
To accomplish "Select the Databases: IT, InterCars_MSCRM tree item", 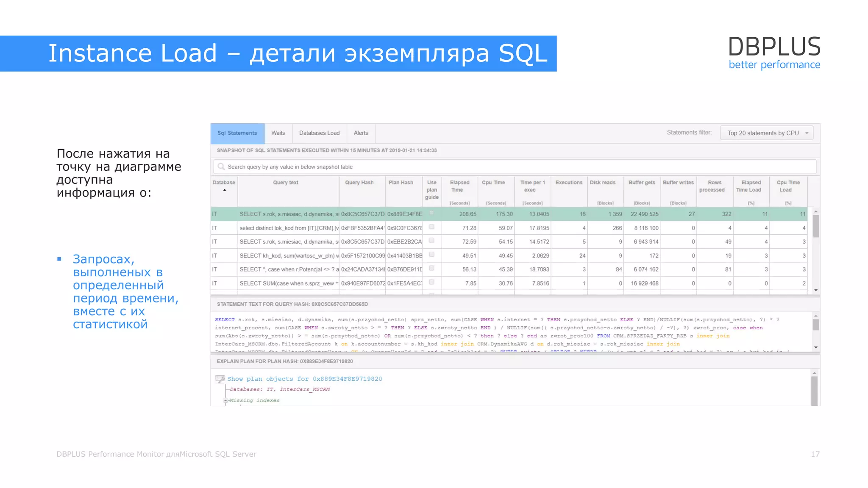I will [x=280, y=389].
